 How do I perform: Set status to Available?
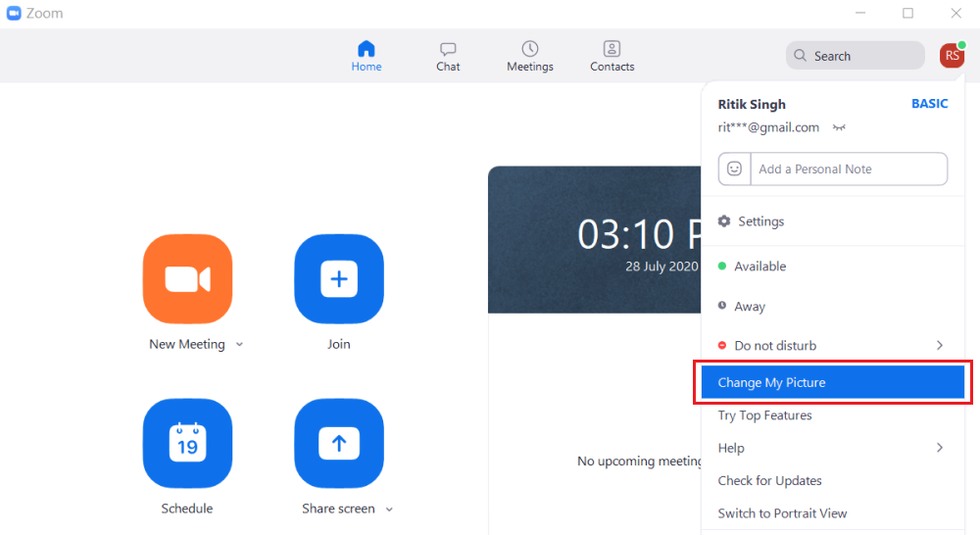click(x=832, y=267)
